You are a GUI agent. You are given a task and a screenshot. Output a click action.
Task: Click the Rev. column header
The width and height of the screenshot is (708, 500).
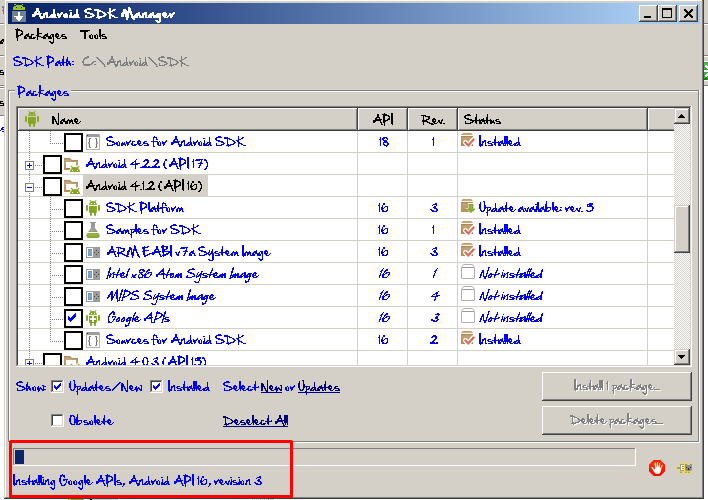433,120
